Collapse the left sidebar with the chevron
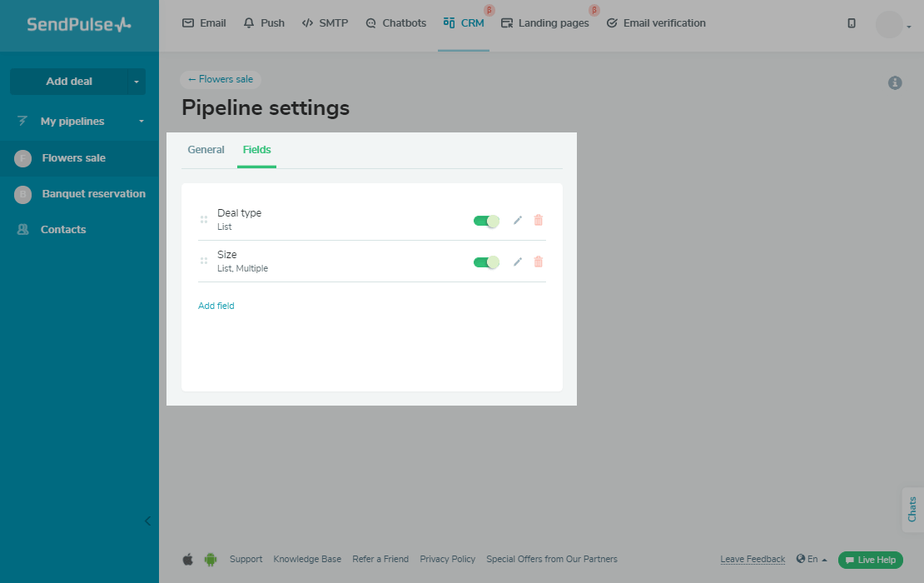 tap(148, 521)
